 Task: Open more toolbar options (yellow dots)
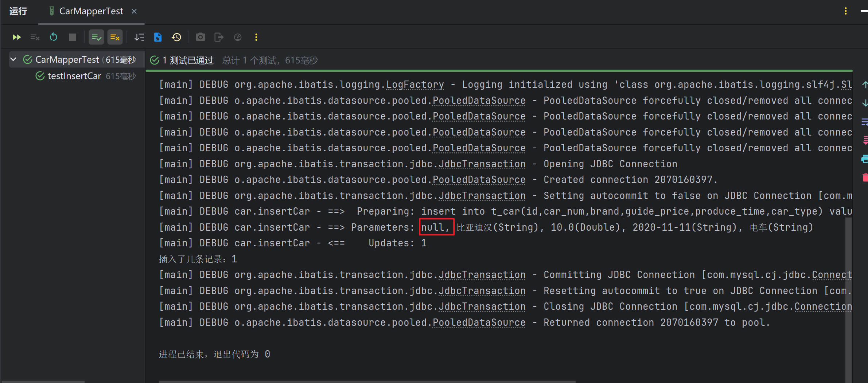pos(256,37)
